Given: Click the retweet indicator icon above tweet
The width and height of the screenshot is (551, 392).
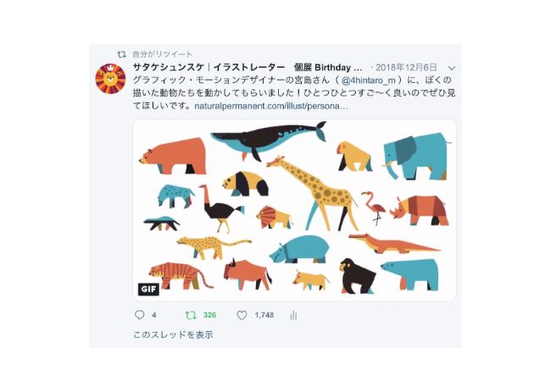Looking at the screenshot, I should pyautogui.click(x=121, y=54).
